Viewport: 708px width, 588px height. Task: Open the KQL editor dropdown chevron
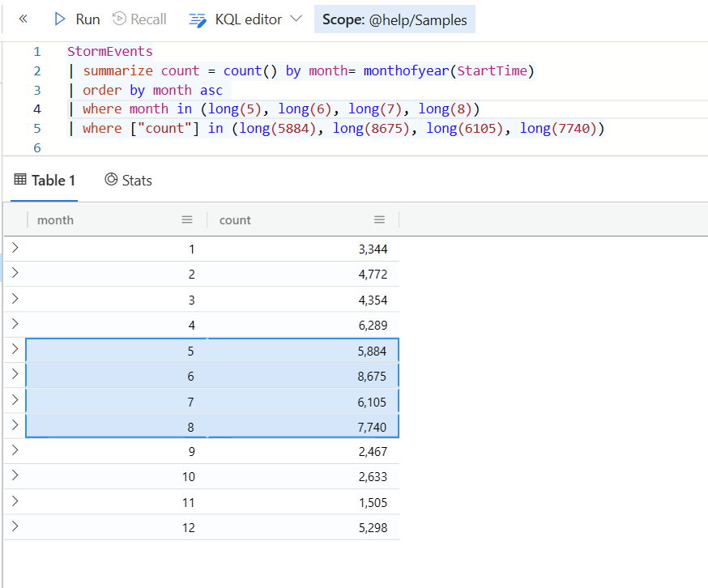point(296,19)
